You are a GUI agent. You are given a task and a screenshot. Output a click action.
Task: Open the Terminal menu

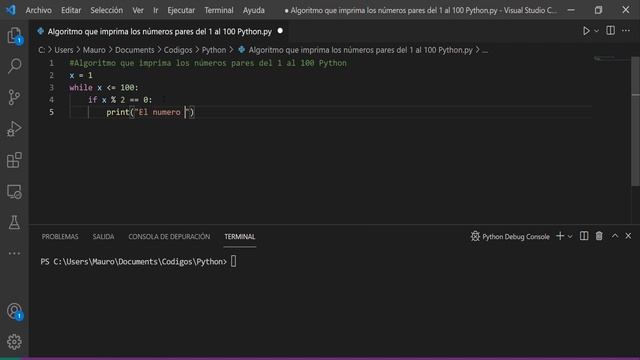pos(219,10)
